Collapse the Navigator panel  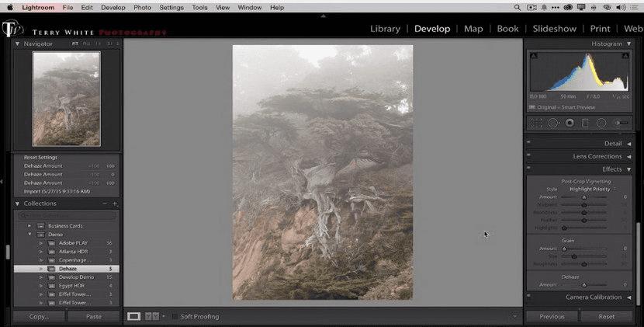(x=17, y=43)
